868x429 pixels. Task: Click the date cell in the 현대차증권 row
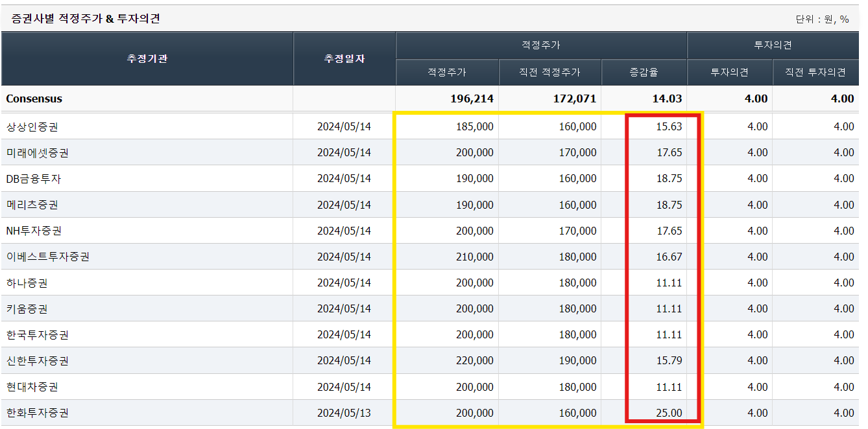click(x=344, y=387)
